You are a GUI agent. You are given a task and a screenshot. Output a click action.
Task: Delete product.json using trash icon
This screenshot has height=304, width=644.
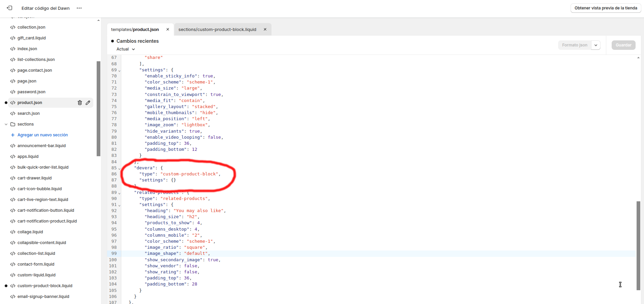tap(80, 103)
